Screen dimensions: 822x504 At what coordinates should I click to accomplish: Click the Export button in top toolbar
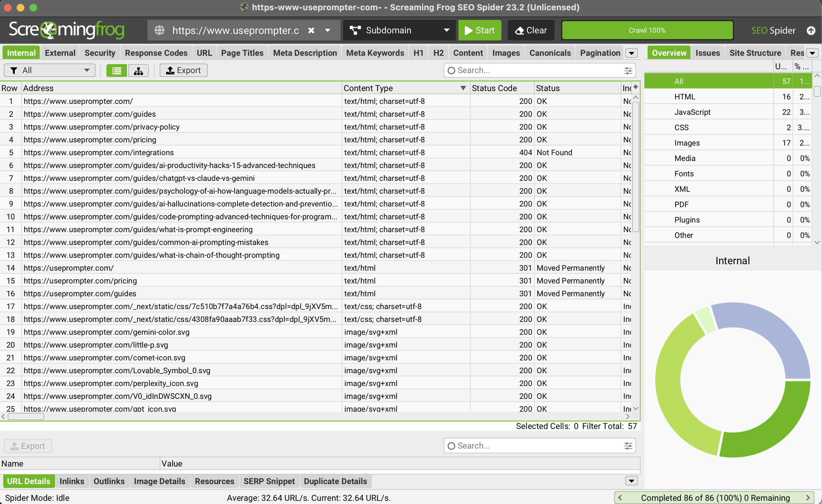pyautogui.click(x=183, y=71)
